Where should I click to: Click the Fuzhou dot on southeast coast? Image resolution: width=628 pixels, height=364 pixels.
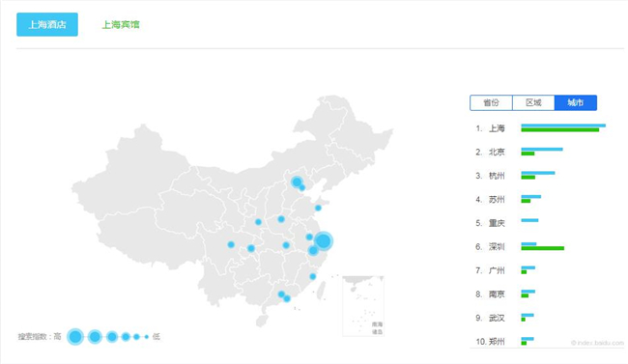coord(313,276)
